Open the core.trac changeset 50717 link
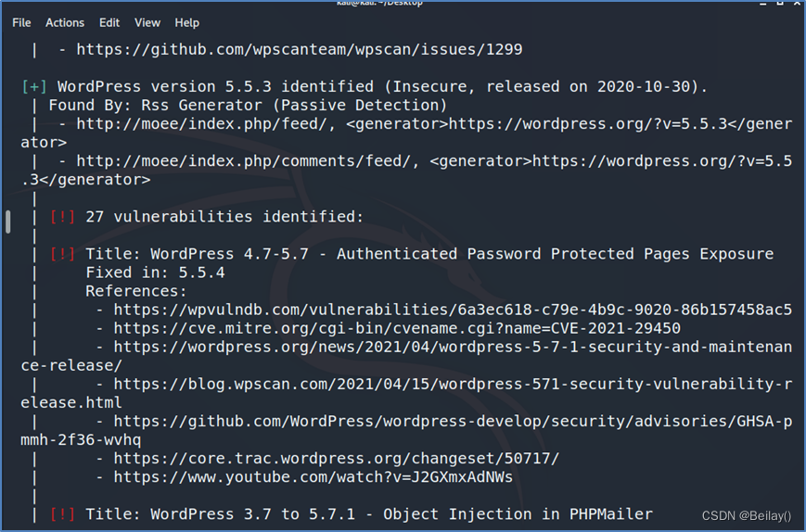This screenshot has width=806, height=532. tap(336, 458)
